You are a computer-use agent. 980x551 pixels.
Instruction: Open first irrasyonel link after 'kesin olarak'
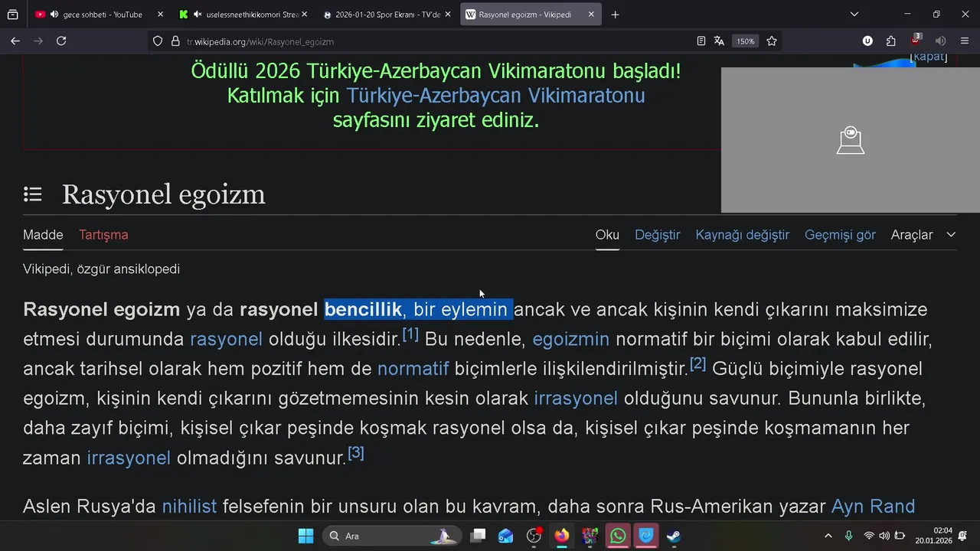(x=576, y=399)
